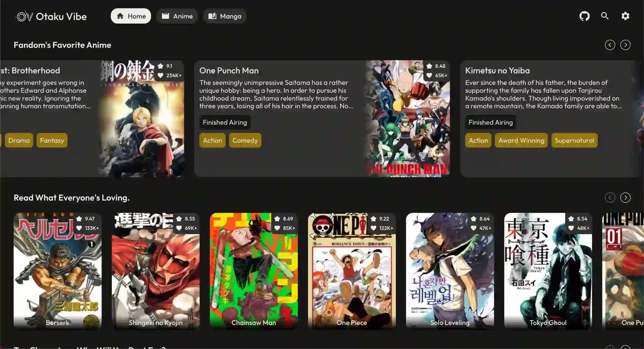Select the Fantasy genre tag
This screenshot has height=349, width=644.
pyautogui.click(x=52, y=140)
